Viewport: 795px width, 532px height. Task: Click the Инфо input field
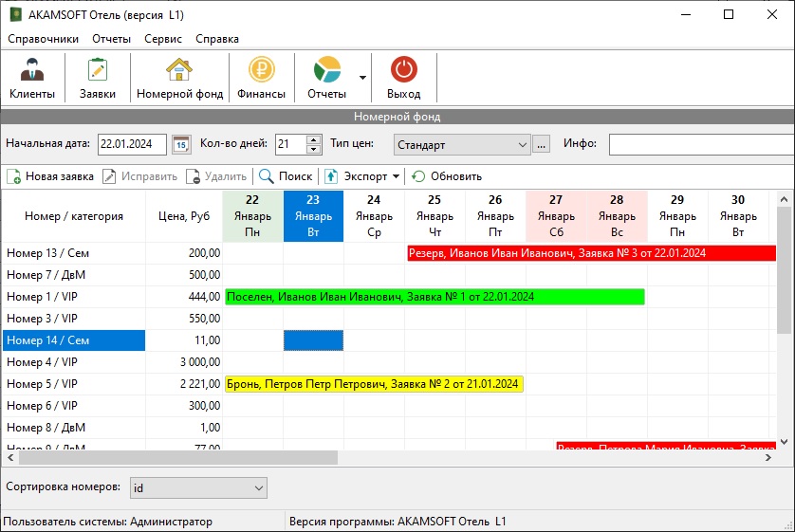700,144
